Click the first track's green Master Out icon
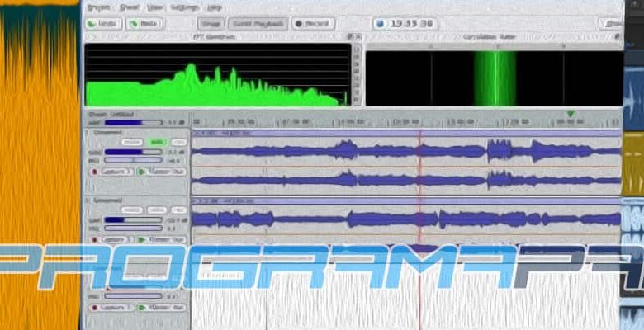Image resolution: width=644 pixels, height=330 pixels. coord(142,172)
